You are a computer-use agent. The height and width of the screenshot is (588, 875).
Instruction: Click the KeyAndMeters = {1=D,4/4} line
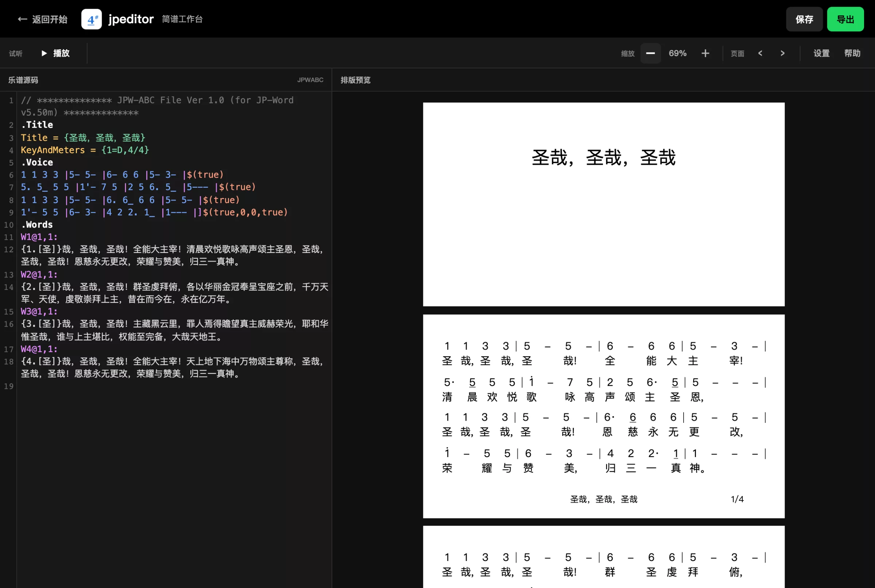(x=85, y=150)
